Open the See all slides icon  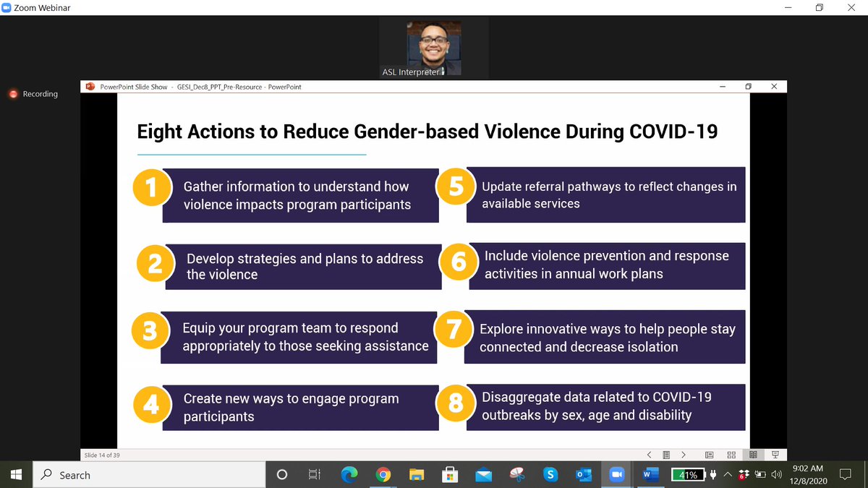(x=666, y=455)
